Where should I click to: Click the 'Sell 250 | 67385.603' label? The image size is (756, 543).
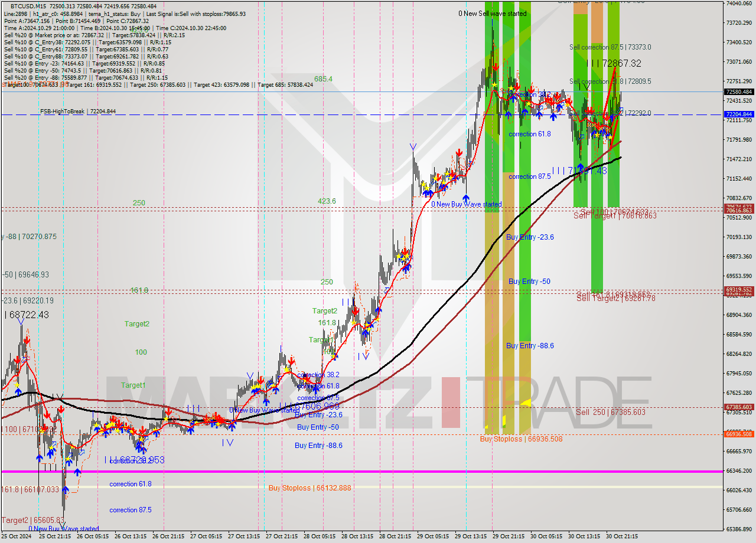coord(611,412)
